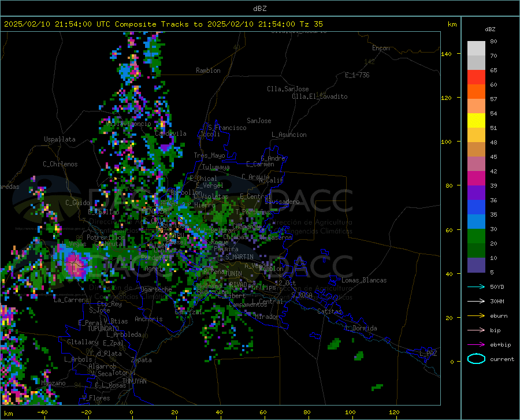
Task: Click the 12_Oct place label
Action: click(x=285, y=283)
